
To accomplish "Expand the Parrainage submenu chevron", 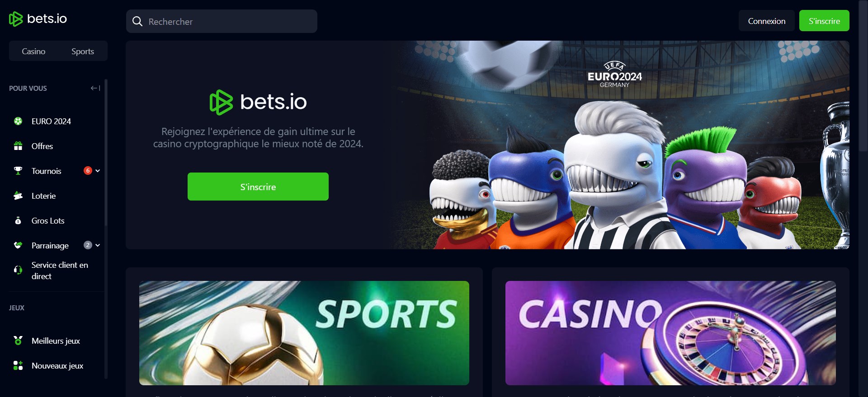I will (x=98, y=245).
